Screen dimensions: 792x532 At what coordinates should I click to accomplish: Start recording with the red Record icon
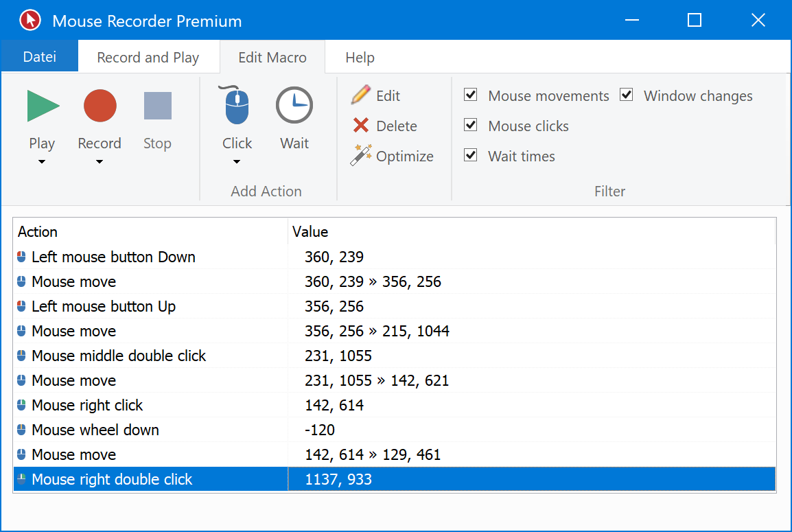100,106
